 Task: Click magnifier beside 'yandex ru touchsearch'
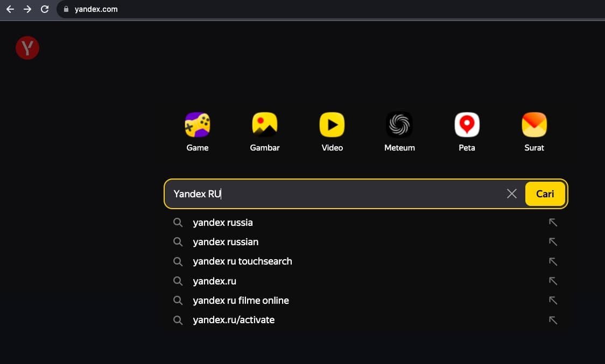[x=178, y=261]
